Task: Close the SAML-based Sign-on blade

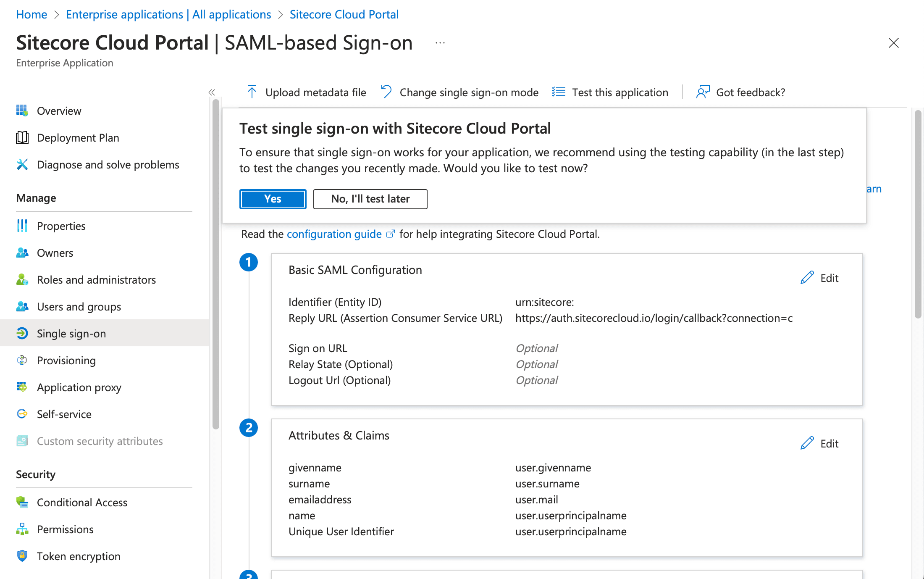Action: (x=893, y=43)
